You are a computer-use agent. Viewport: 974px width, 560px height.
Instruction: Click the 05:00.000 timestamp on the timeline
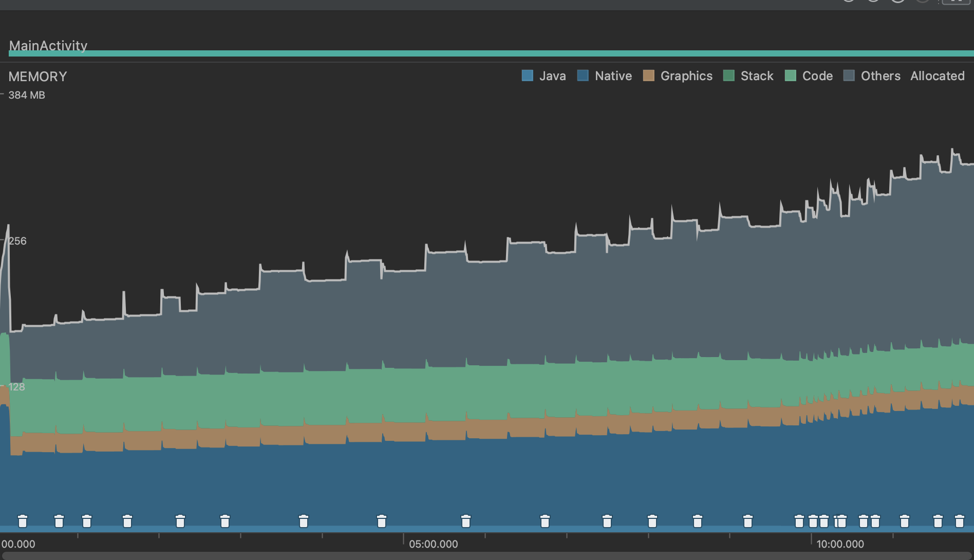pyautogui.click(x=434, y=544)
